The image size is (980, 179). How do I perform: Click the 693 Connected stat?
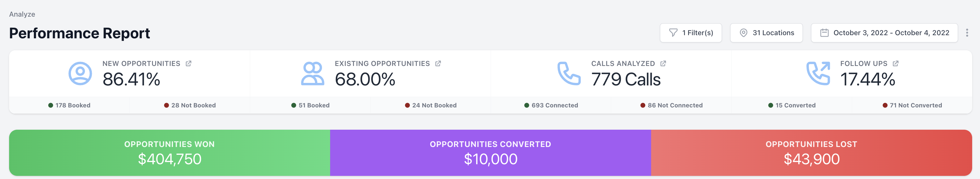tap(551, 106)
